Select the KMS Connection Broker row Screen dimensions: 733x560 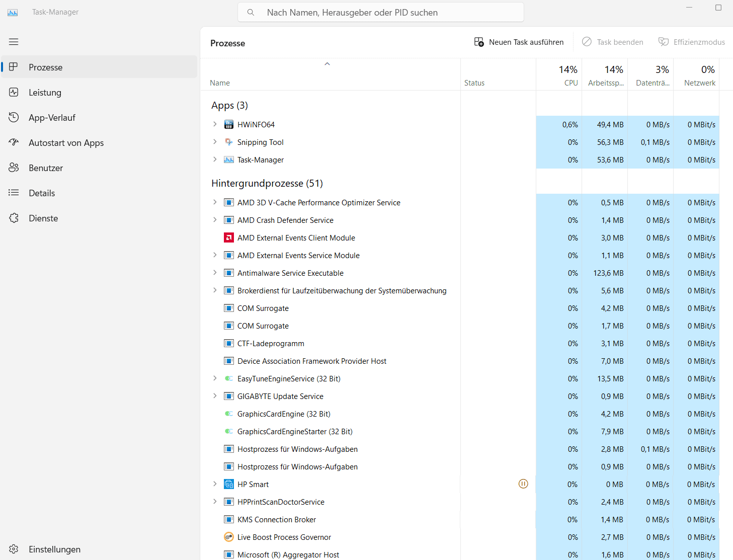click(x=460, y=519)
